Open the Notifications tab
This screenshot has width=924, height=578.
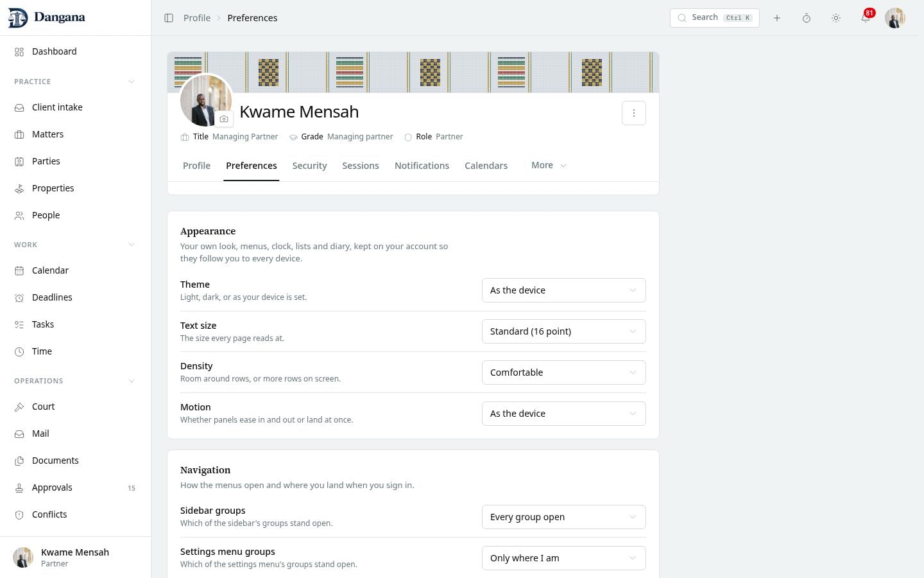point(422,166)
